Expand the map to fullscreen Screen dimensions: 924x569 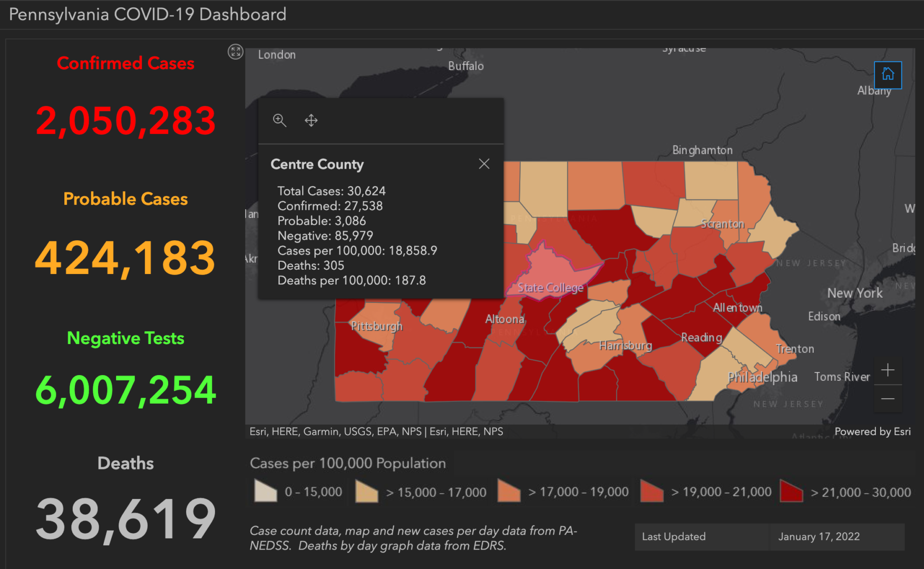point(236,53)
